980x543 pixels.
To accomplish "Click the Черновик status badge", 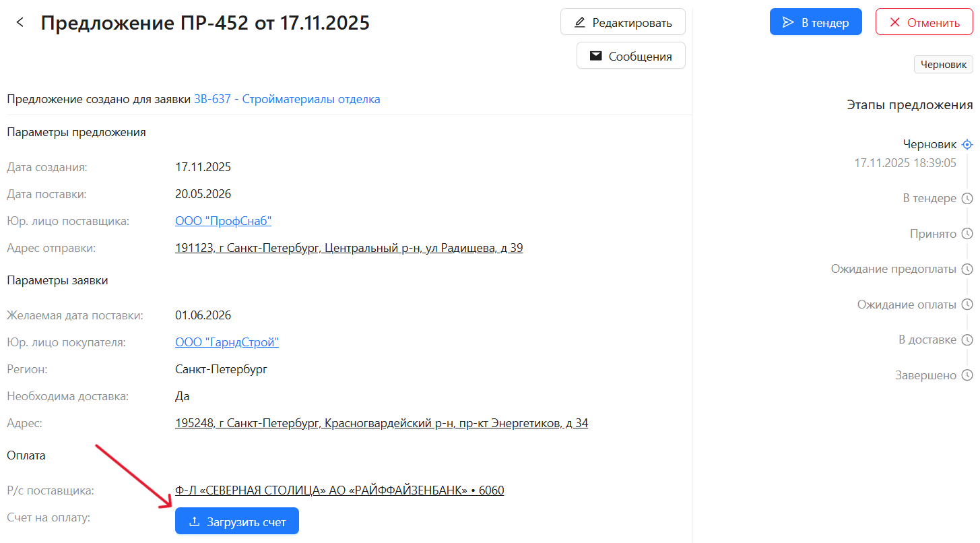I will click(943, 65).
